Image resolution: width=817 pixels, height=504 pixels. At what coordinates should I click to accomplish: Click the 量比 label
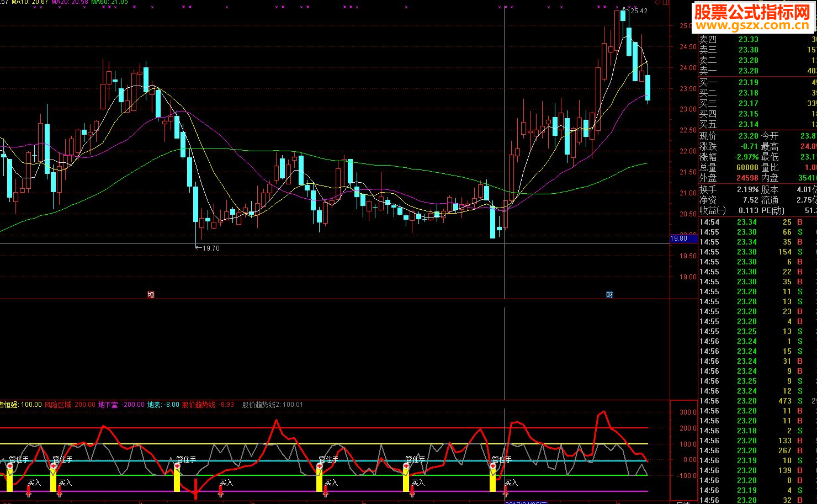770,167
